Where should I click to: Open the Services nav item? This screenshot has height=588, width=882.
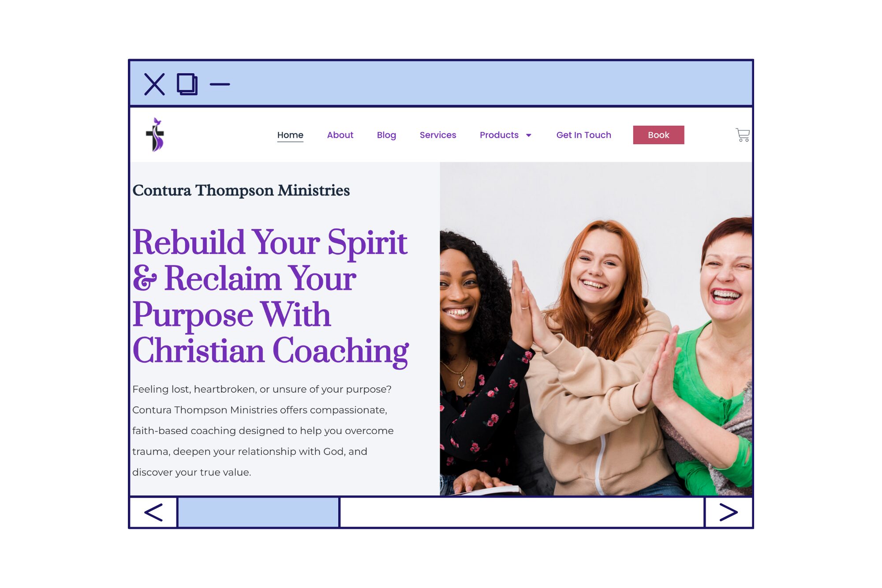tap(438, 135)
